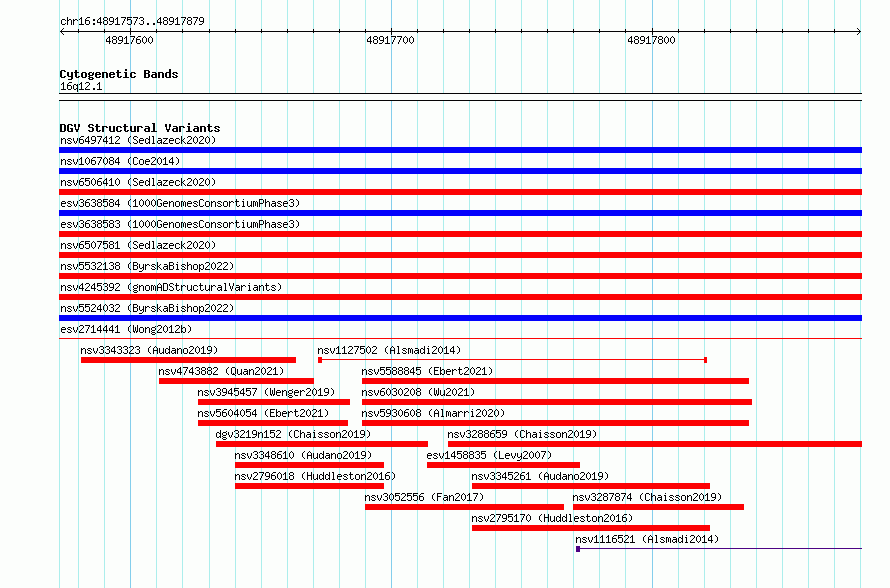Viewport: 890px width, 588px height.
Task: Click the Cytogenetic Bands track heading
Action: (x=119, y=74)
